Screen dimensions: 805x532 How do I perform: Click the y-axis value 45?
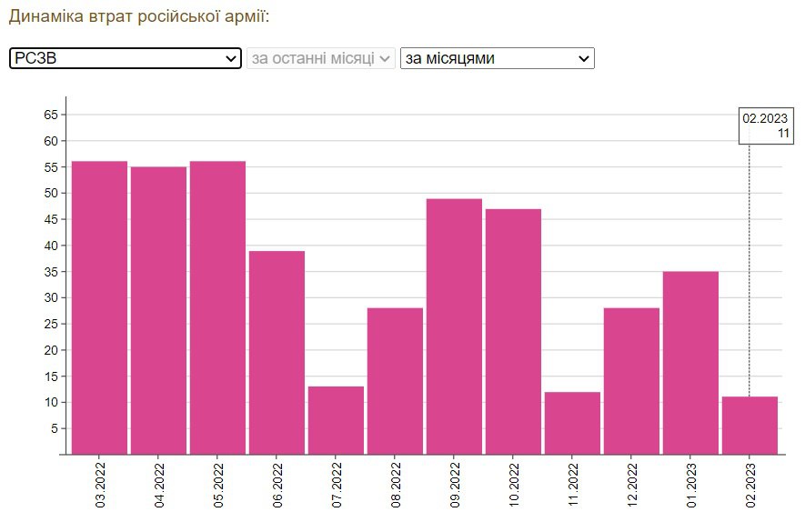click(51, 220)
